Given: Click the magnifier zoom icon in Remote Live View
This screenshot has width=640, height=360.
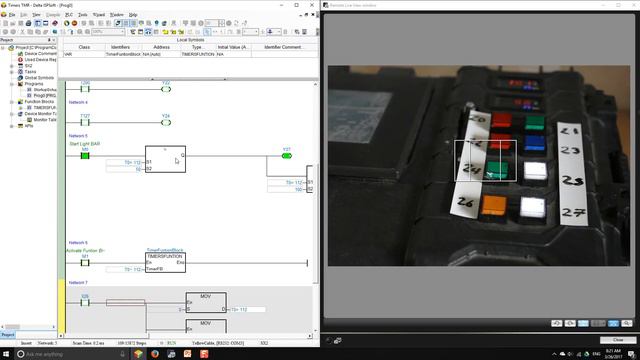Looking at the screenshot, I should click(627, 323).
